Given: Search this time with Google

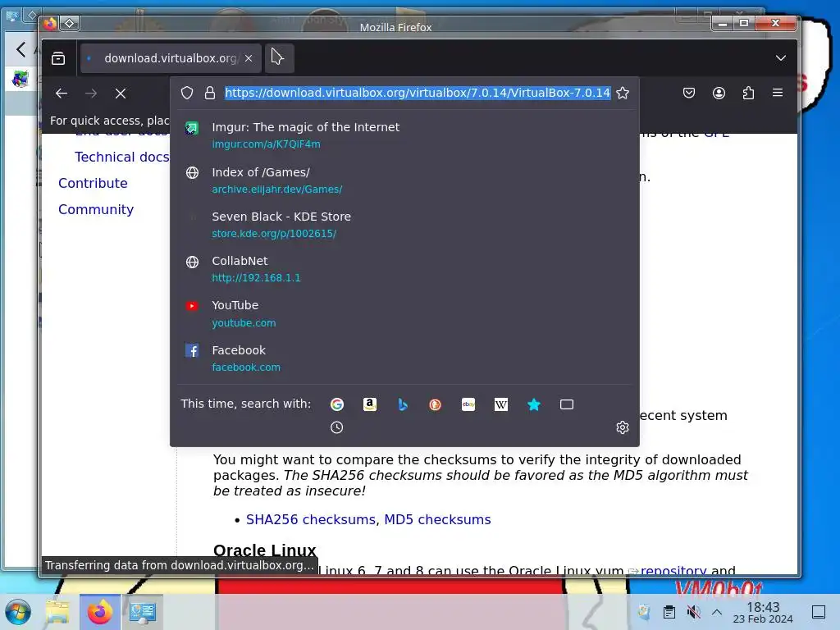Looking at the screenshot, I should [337, 404].
